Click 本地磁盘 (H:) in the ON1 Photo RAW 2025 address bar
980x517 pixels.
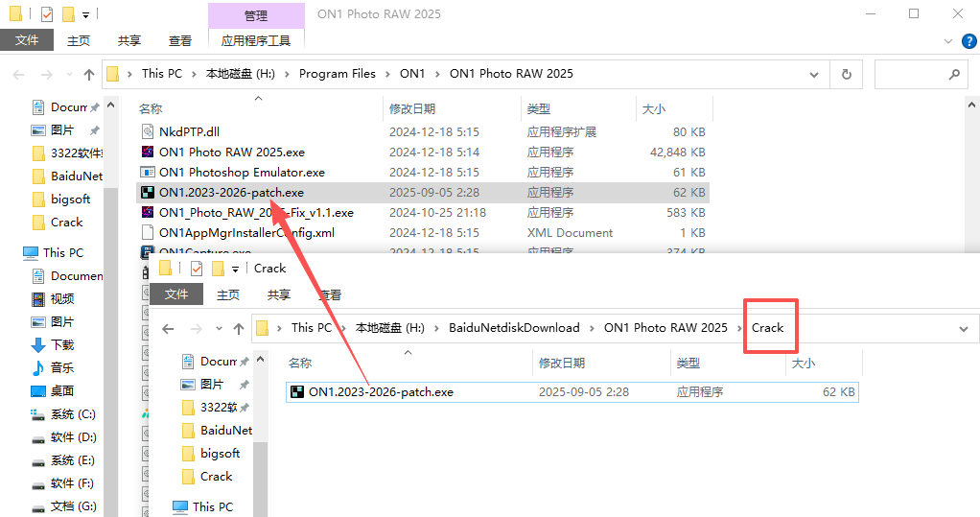coord(241,74)
